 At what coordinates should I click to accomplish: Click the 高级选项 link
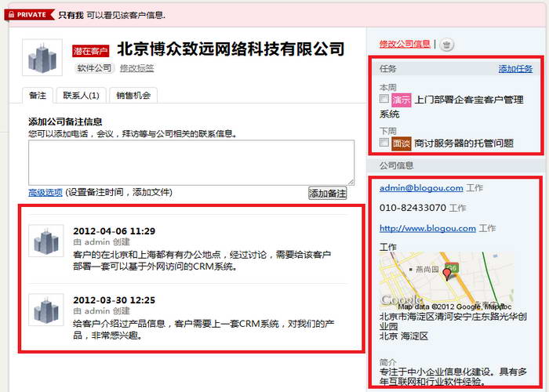[45, 193]
